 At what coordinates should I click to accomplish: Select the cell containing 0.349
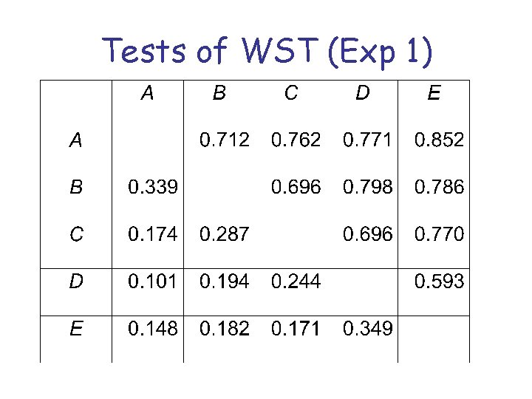[368, 329]
